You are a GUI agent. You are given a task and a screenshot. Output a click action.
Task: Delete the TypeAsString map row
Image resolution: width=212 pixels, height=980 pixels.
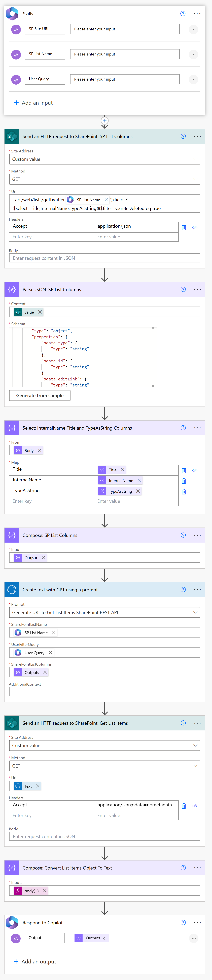pos(184,492)
